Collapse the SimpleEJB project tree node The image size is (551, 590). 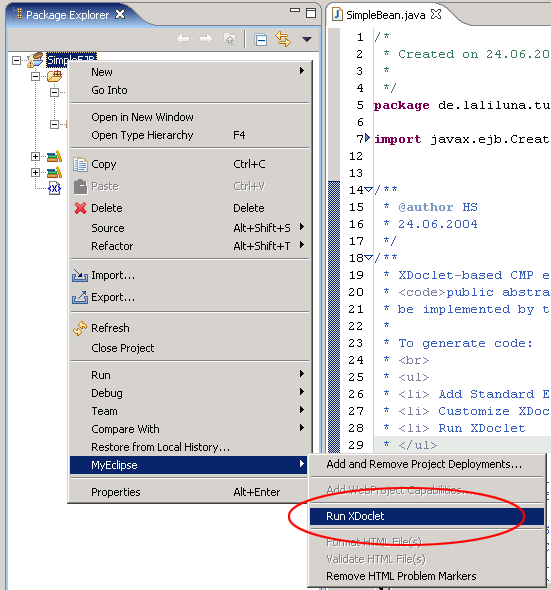pyautogui.click(x=17, y=60)
